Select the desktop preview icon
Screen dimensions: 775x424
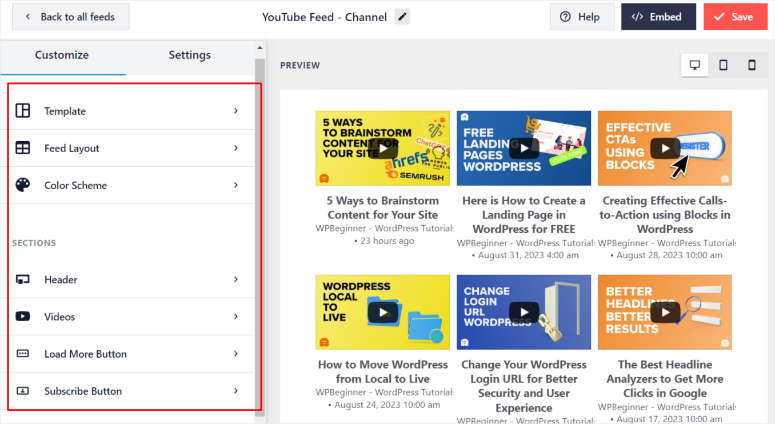point(694,65)
